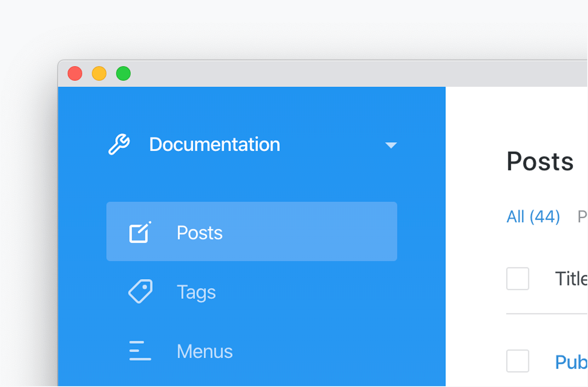Expand the Documentation dropdown arrow

391,145
